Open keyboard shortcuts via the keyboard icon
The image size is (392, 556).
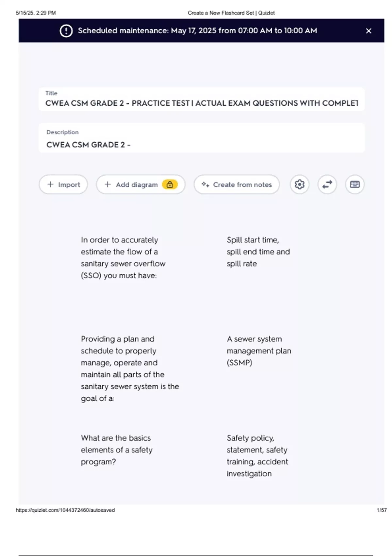pyautogui.click(x=354, y=184)
